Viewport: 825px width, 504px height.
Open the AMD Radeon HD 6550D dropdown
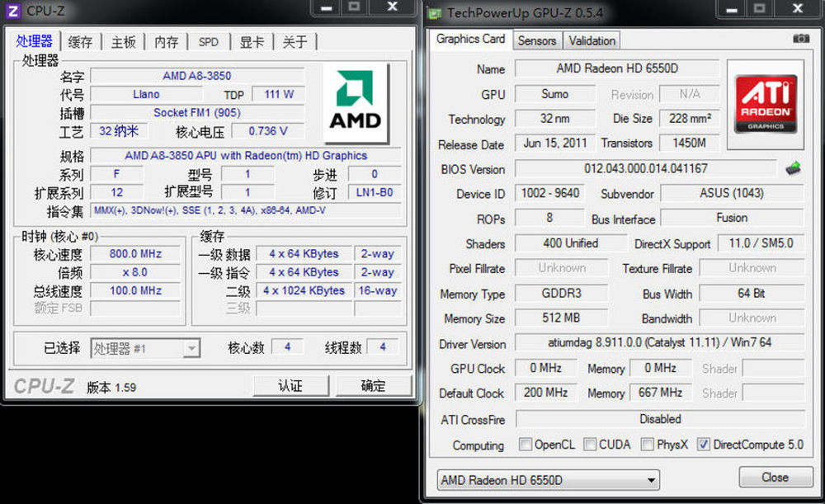[548, 480]
